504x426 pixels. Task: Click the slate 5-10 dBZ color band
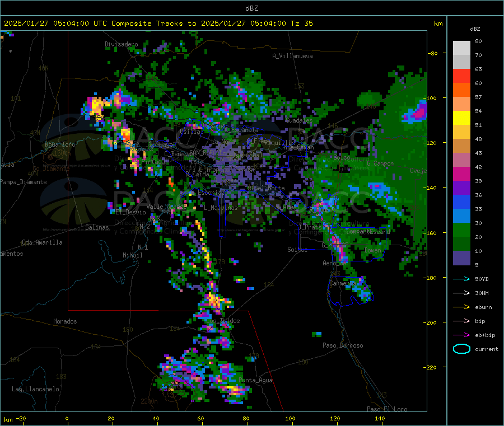(461, 258)
